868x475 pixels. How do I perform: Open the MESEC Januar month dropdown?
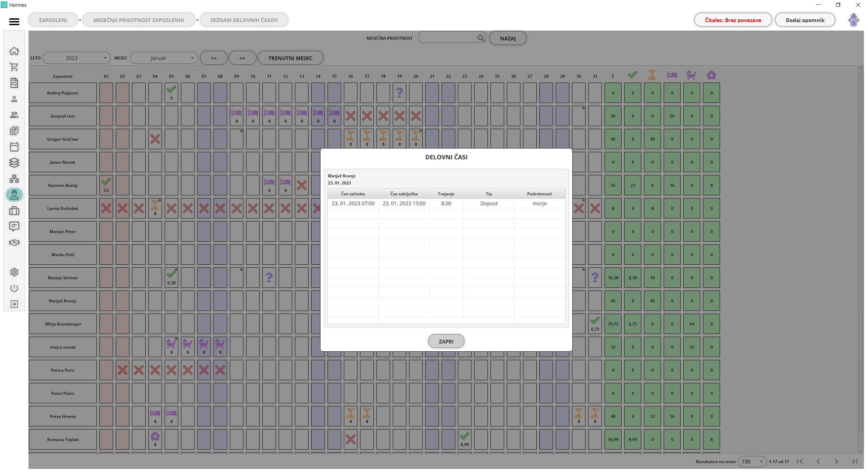pos(164,58)
